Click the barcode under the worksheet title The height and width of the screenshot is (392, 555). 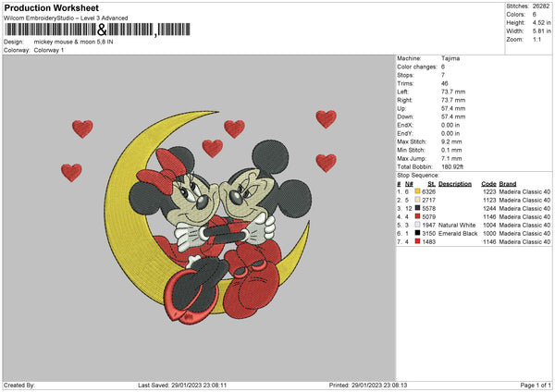[x=98, y=30]
